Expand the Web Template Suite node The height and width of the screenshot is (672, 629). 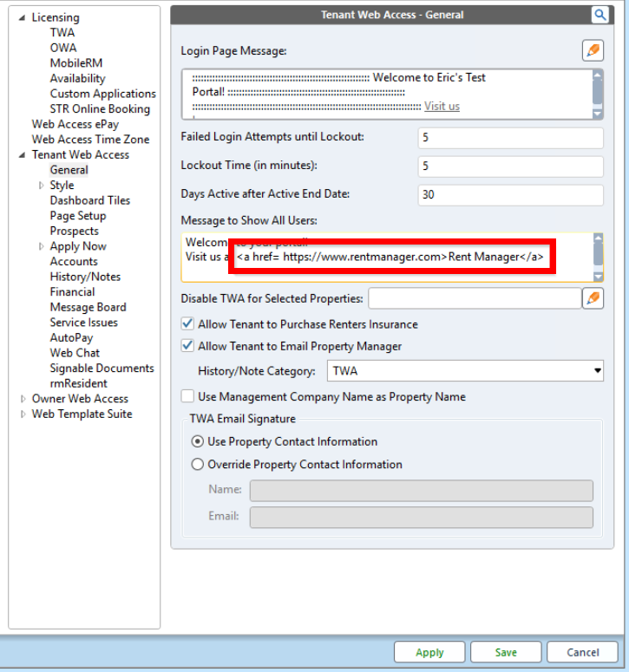point(23,414)
